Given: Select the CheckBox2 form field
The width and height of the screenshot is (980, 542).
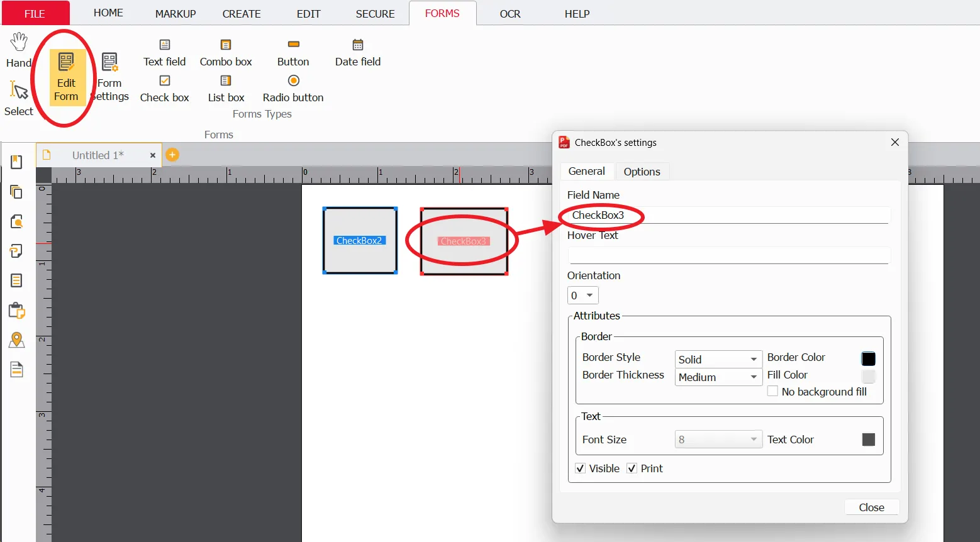Looking at the screenshot, I should pyautogui.click(x=360, y=241).
